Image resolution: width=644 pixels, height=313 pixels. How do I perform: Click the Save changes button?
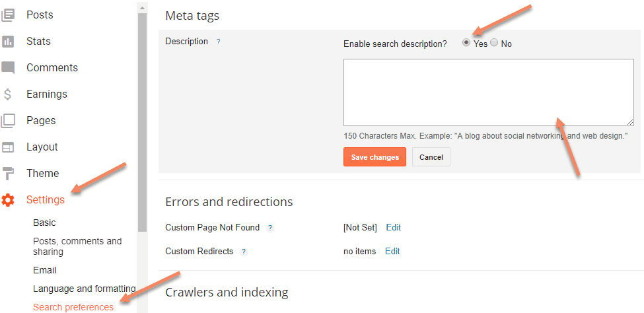375,157
